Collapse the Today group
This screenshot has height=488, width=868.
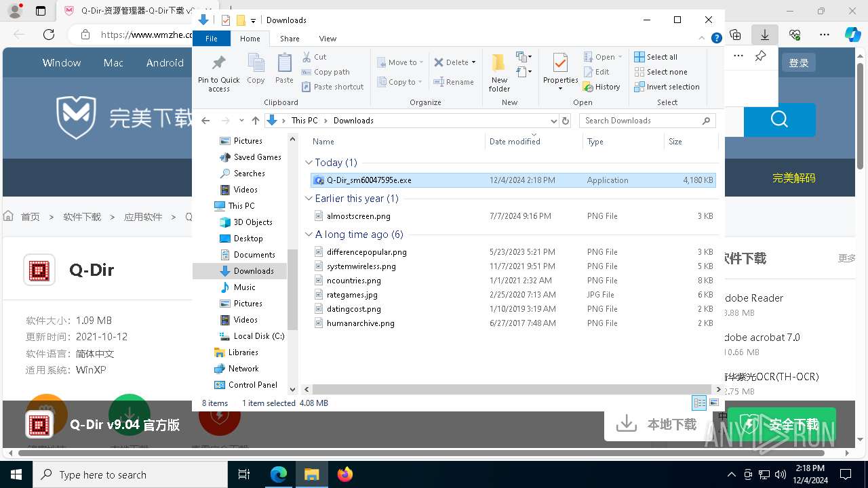[309, 163]
